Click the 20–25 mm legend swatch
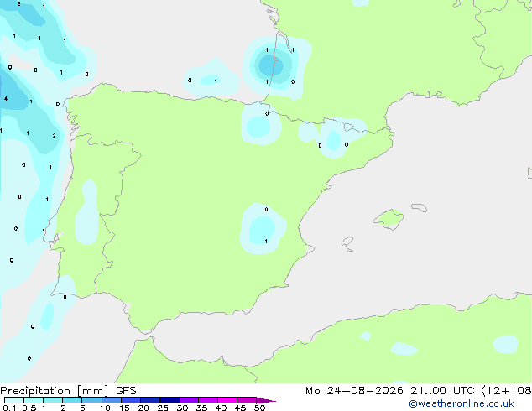This screenshot has width=532, height=411. tap(149, 400)
